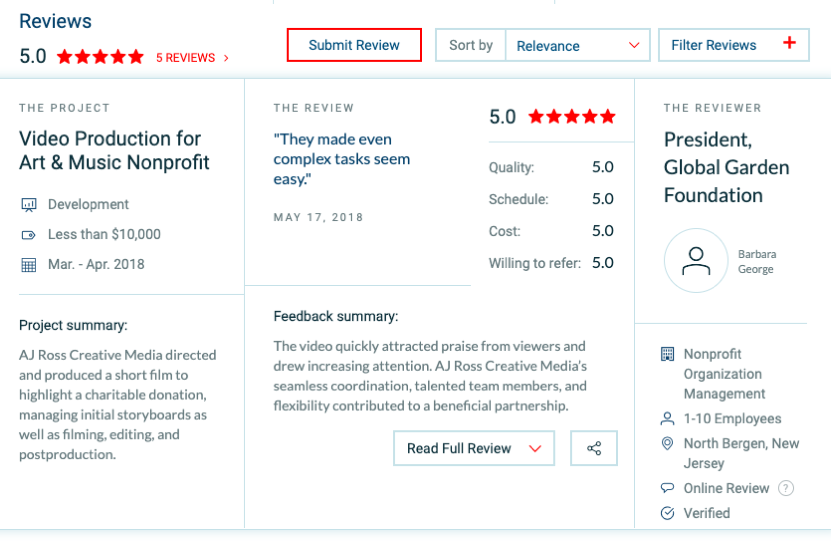Click the overall five-star rating at top
831x541 pixels.
tap(100, 57)
